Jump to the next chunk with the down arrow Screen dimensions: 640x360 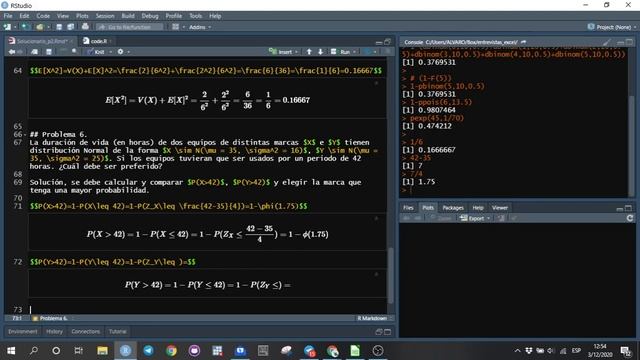pos(320,52)
